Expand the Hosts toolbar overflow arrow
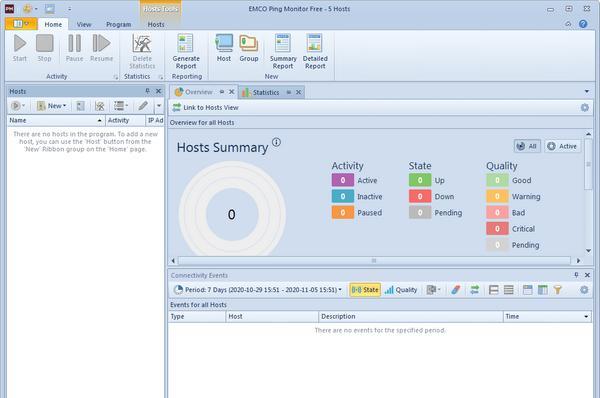The width and height of the screenshot is (600, 398). [x=159, y=106]
